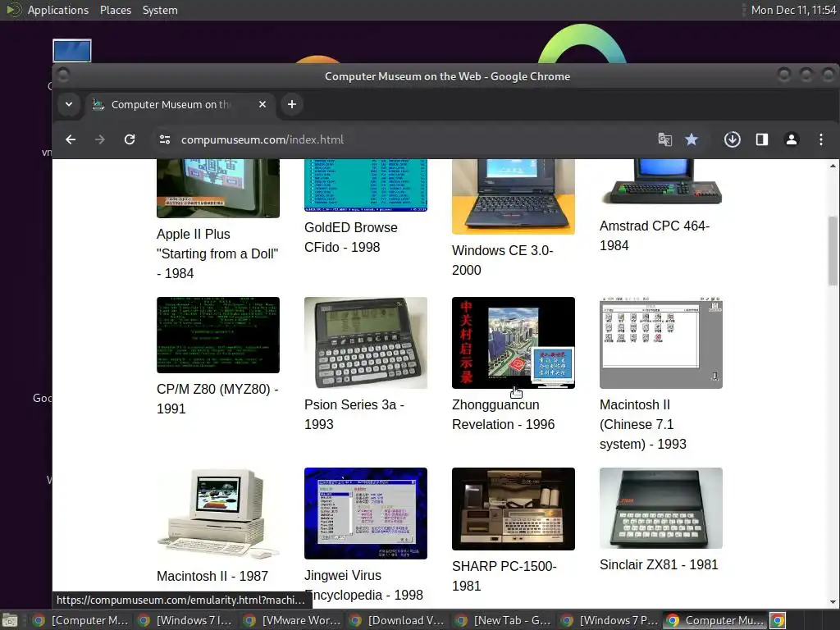Open the Applications menu
This screenshot has height=630, width=840.
tap(58, 10)
